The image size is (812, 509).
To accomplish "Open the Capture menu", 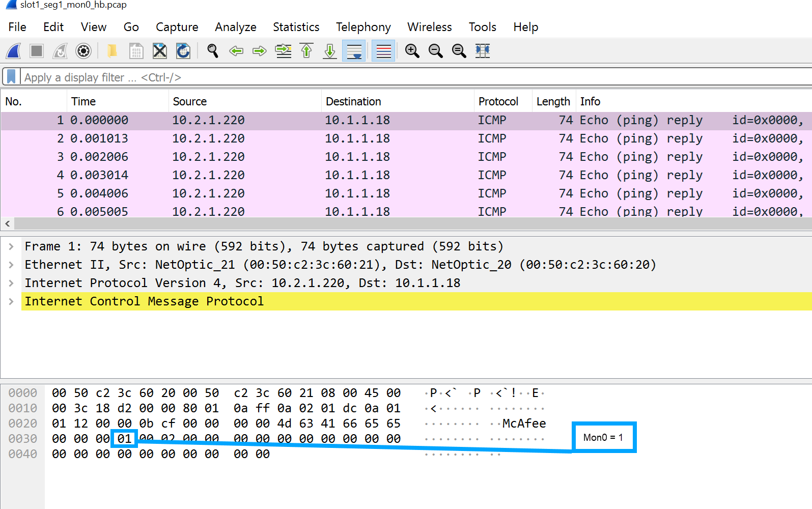I will click(x=177, y=27).
